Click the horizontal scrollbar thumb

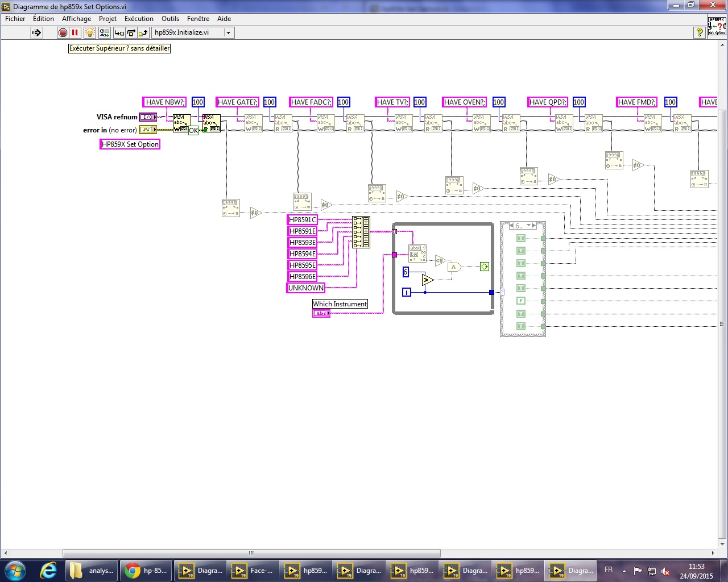251,553
